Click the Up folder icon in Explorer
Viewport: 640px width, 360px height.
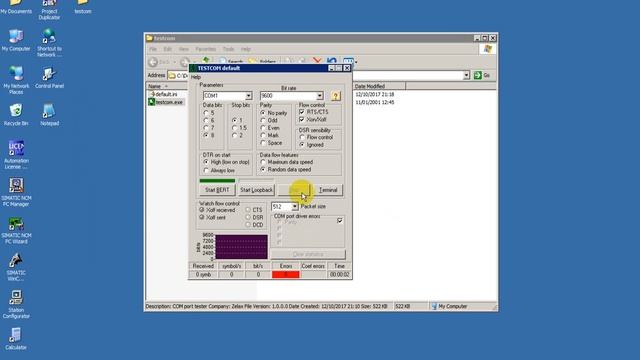tap(206, 61)
